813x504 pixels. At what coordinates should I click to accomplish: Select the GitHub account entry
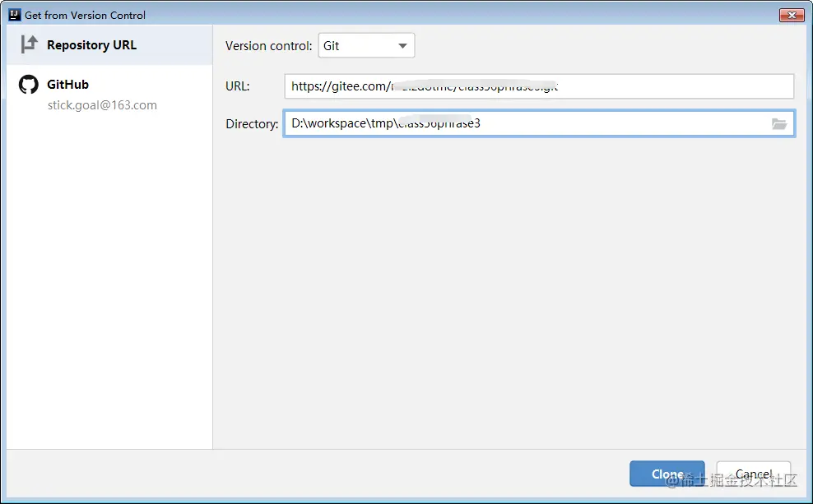click(x=109, y=94)
